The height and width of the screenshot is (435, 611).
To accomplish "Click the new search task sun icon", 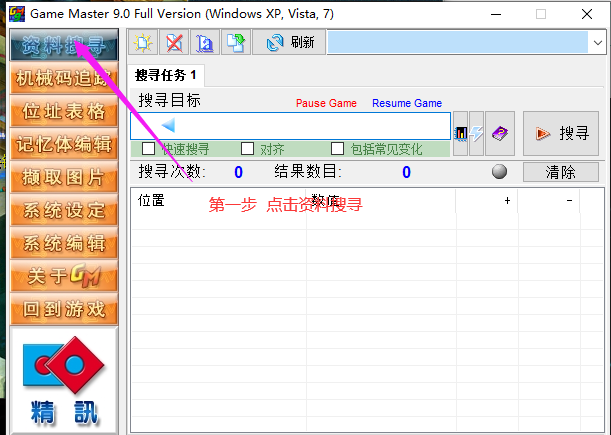I will pyautogui.click(x=143, y=42).
